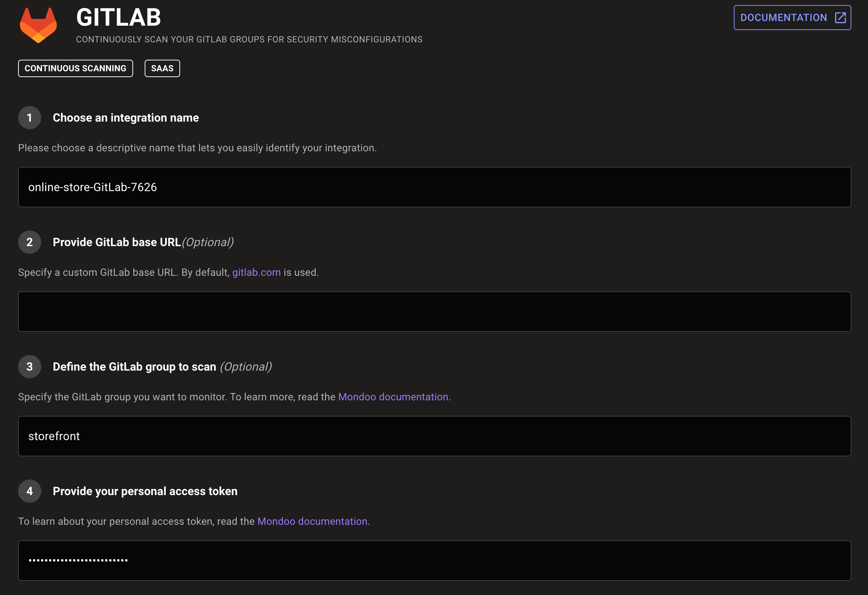Focus the GitLab group field containing storefront
The width and height of the screenshot is (868, 595).
click(x=434, y=436)
